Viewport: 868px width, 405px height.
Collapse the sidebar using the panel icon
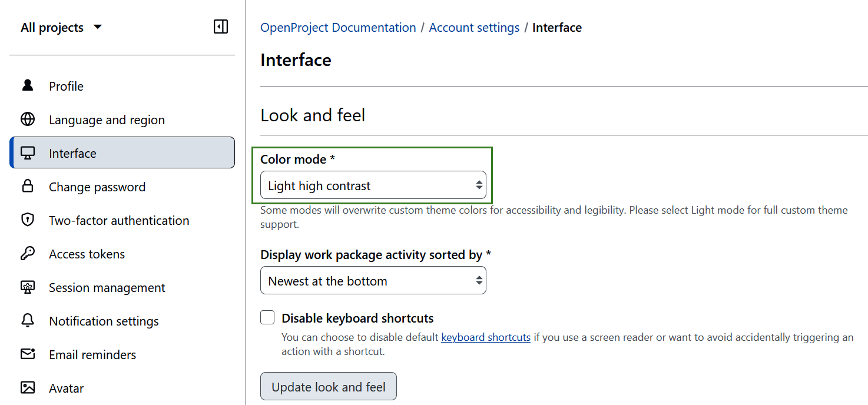[x=220, y=26]
